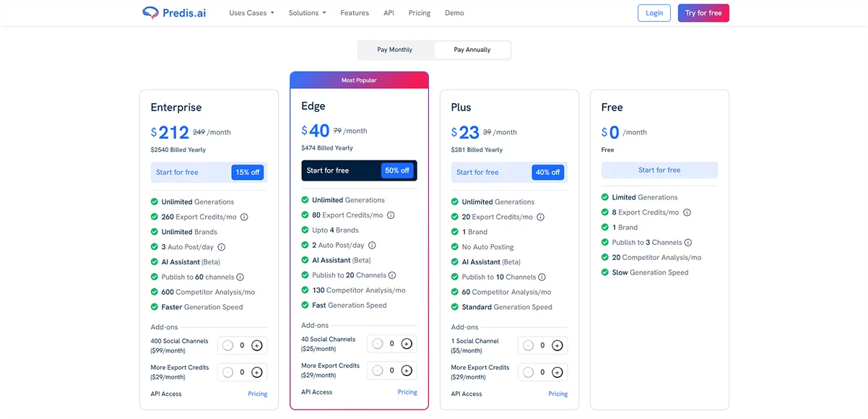This screenshot has width=868, height=419.
Task: Click Demo in the navigation bar
Action: pyautogui.click(x=454, y=12)
